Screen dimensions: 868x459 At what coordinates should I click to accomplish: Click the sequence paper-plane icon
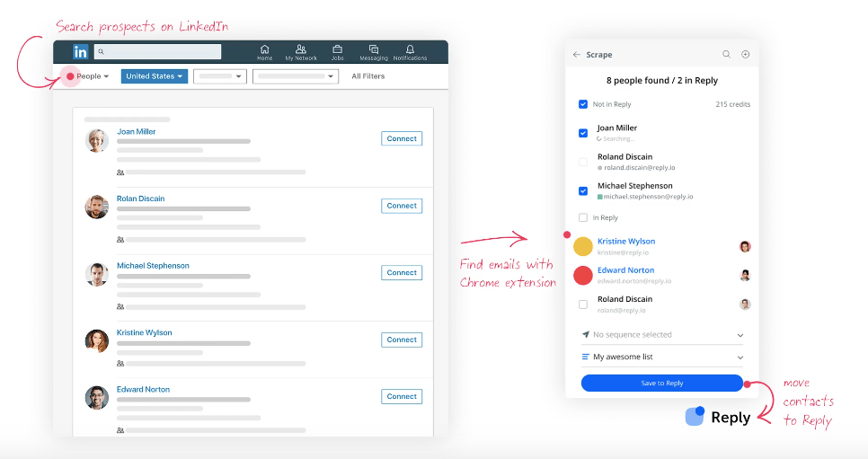click(x=586, y=334)
